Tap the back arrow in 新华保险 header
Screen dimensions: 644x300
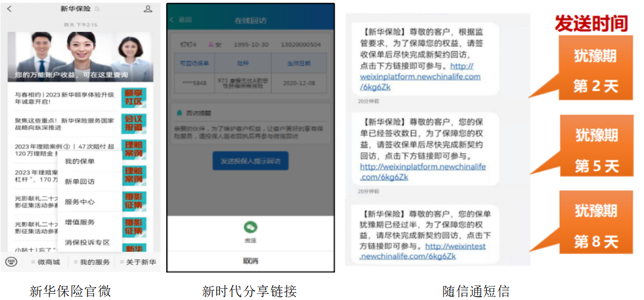tap(10, 8)
